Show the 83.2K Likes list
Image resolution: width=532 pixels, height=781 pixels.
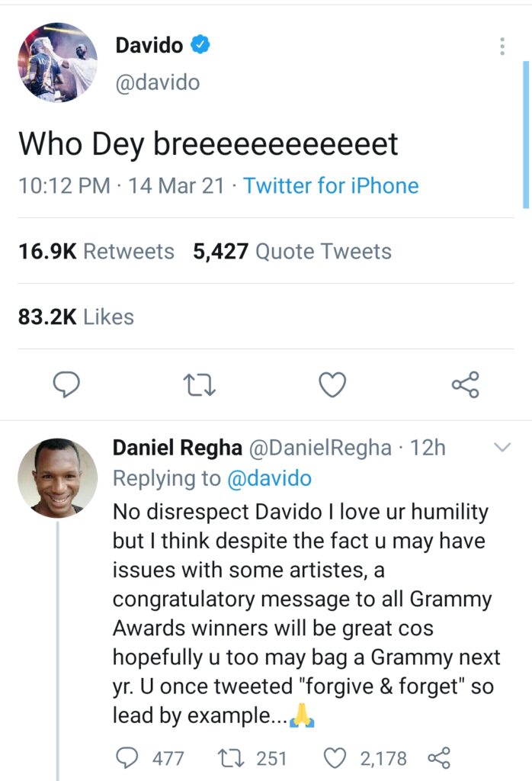(x=75, y=317)
